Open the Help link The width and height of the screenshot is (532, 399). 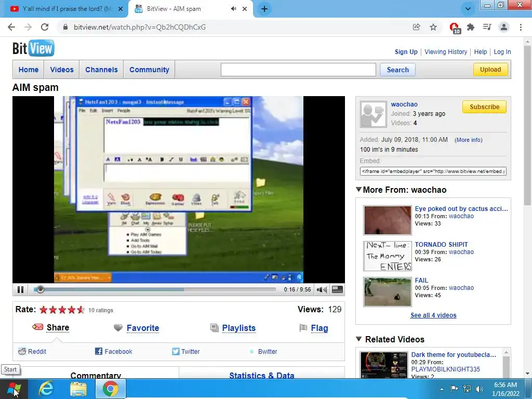(481, 52)
